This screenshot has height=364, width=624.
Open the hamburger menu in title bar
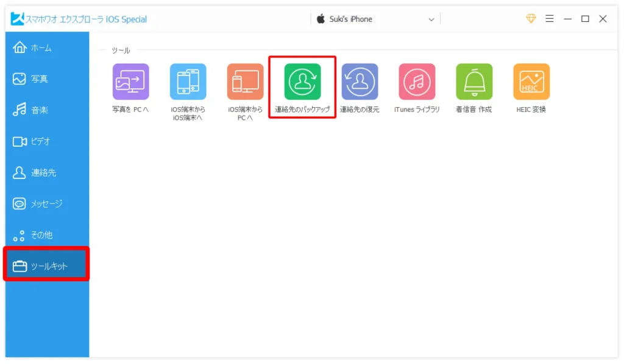point(549,19)
